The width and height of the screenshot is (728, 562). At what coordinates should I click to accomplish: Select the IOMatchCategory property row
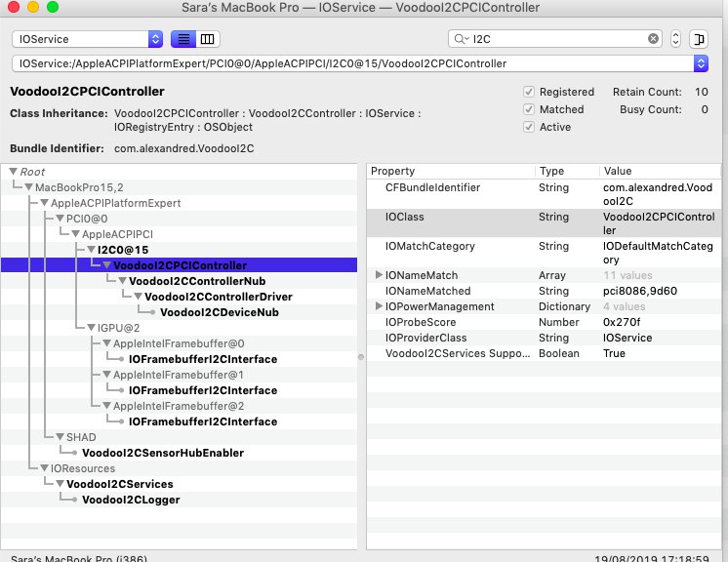tap(544, 253)
